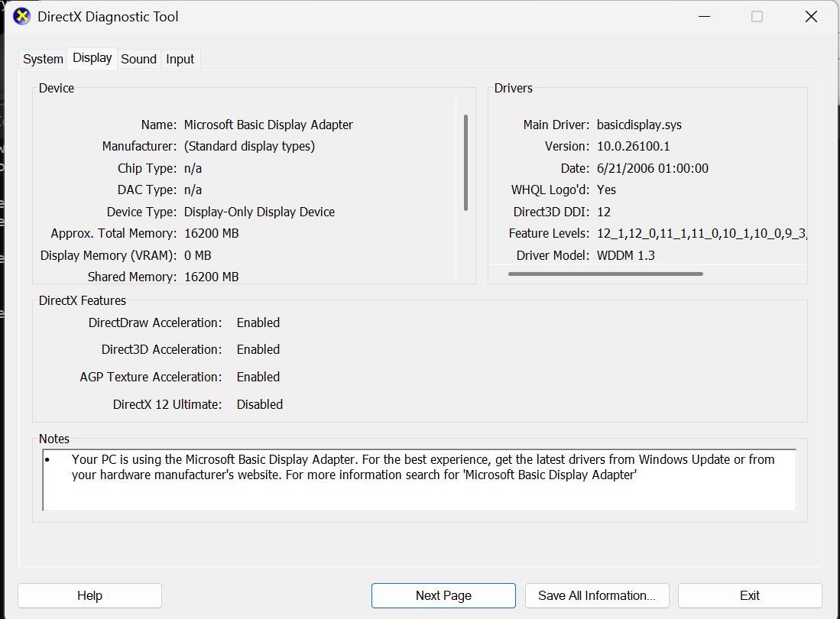Close the DirectX Diagnostic Tool window

click(x=811, y=17)
